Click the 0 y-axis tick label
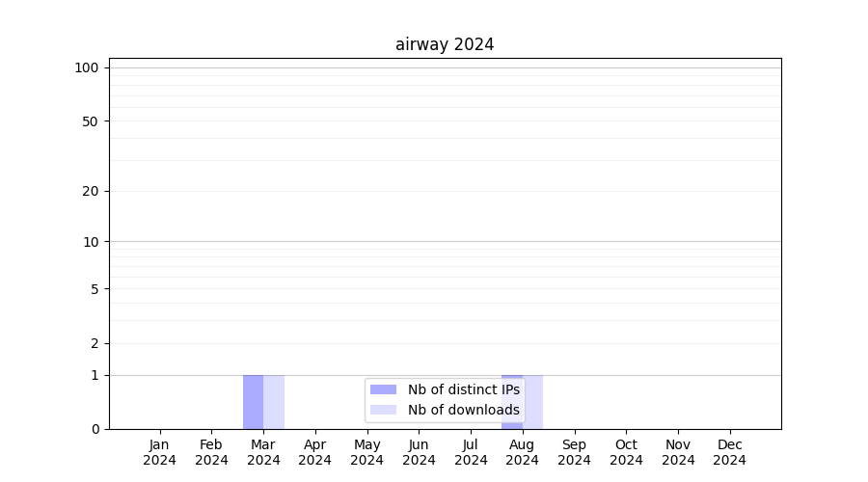The height and width of the screenshot is (482, 868). 95,429
